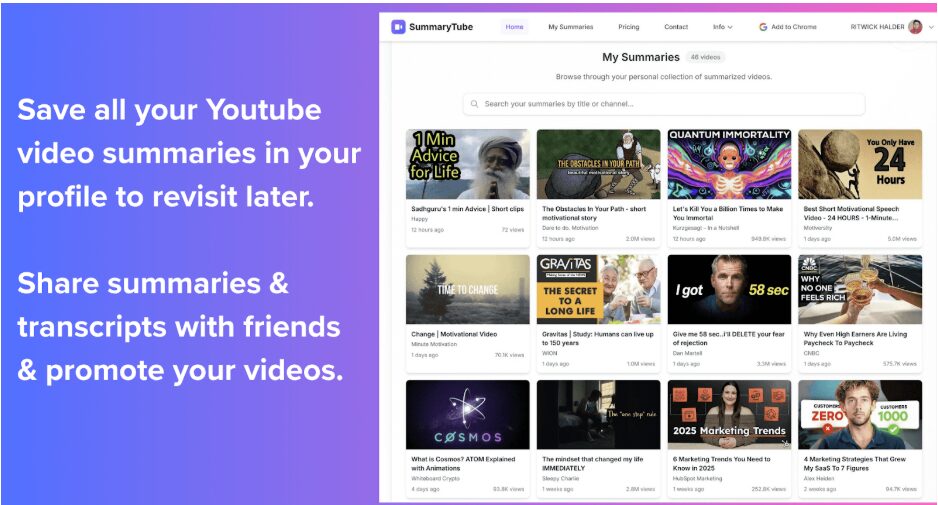This screenshot has width=938, height=505.
Task: Navigate to the Pricing page
Action: pyautogui.click(x=628, y=27)
